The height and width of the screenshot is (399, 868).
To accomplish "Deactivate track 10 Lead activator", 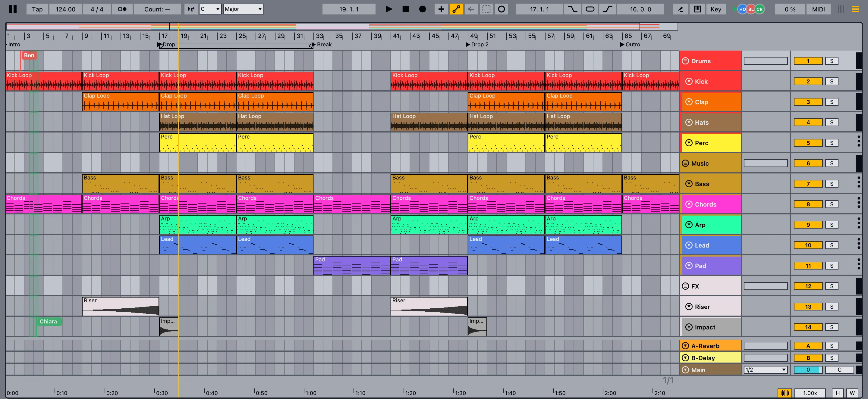I will coord(808,245).
